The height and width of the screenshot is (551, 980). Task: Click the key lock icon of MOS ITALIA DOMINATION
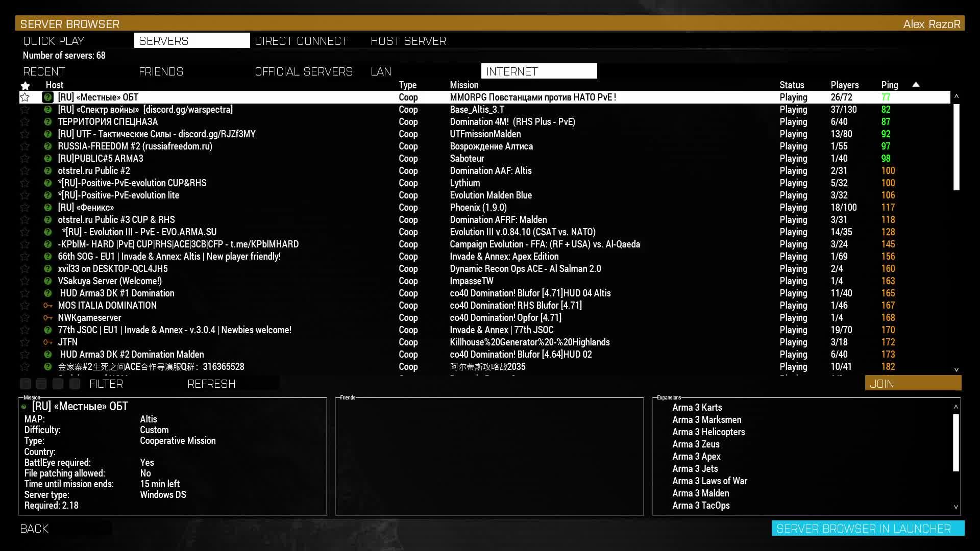47,306
